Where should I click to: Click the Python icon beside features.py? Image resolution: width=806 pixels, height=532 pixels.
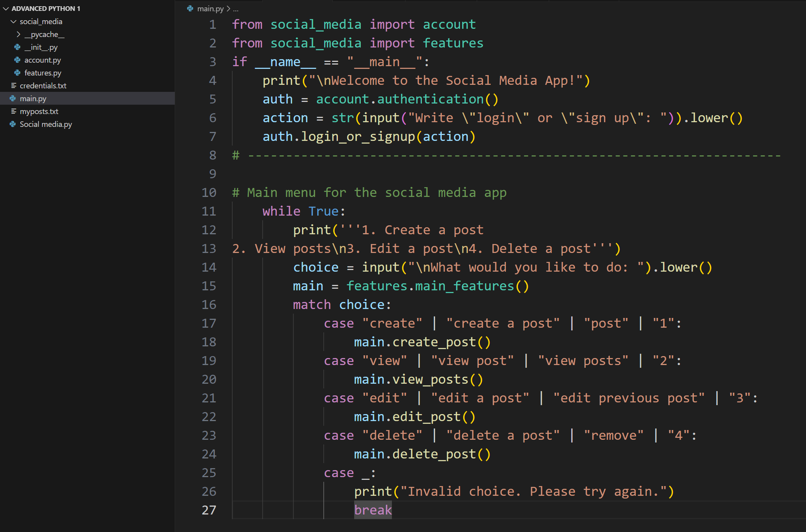[x=18, y=73]
